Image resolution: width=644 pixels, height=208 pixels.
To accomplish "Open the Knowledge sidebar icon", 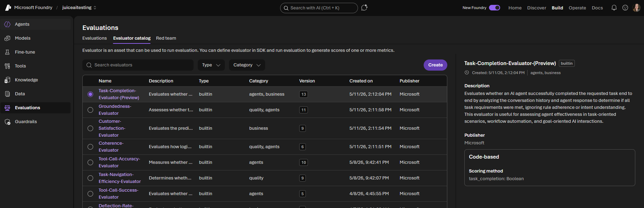I will [x=7, y=80].
